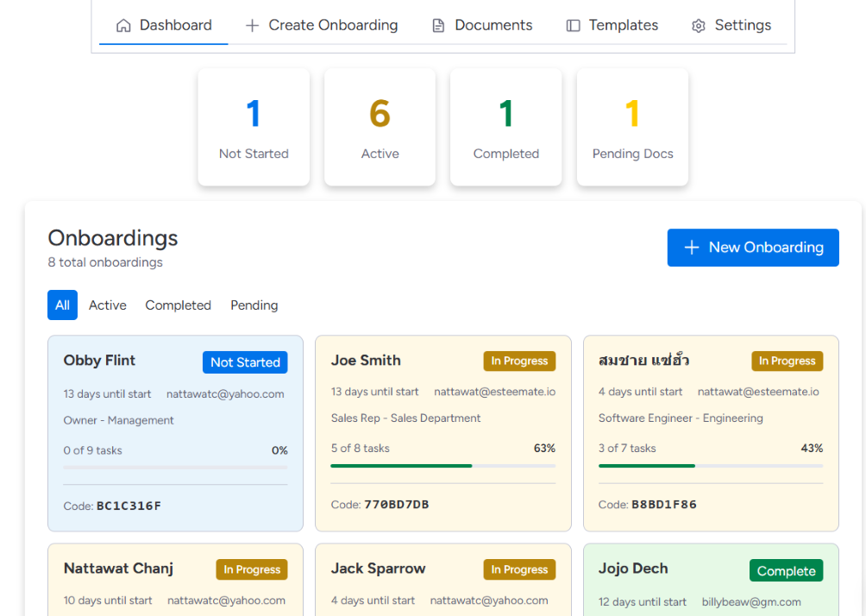The height and width of the screenshot is (616, 866).
Task: Click the plus icon in New Onboarding button
Action: pyautogui.click(x=691, y=248)
